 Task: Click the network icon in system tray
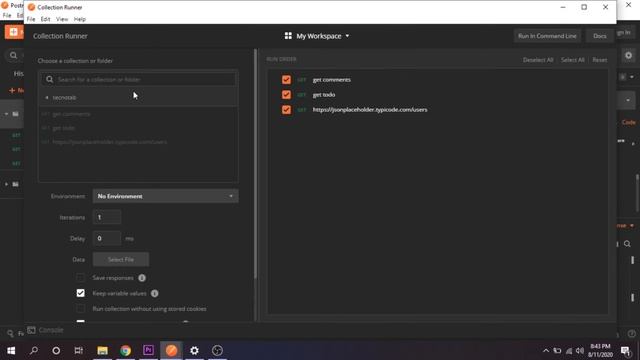coord(569,351)
